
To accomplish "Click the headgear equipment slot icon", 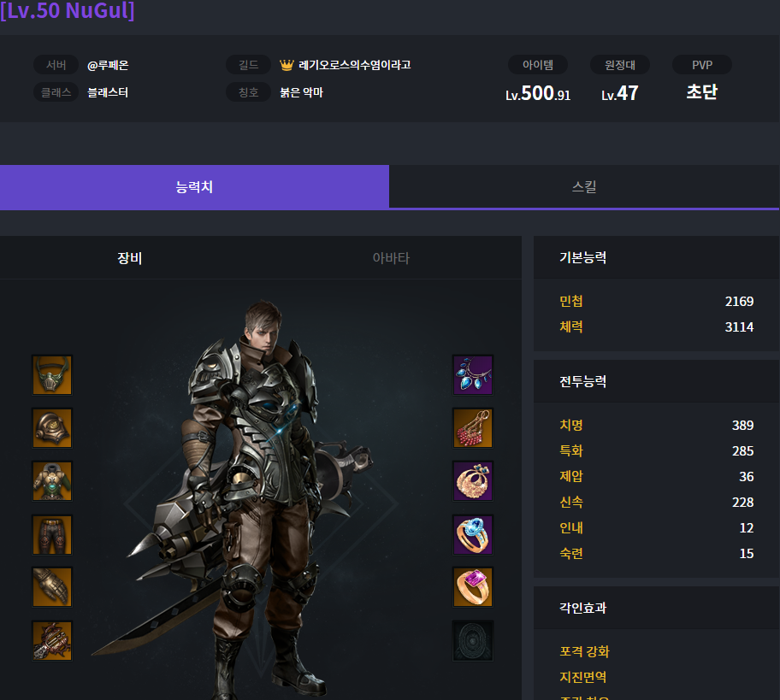I will [x=52, y=375].
